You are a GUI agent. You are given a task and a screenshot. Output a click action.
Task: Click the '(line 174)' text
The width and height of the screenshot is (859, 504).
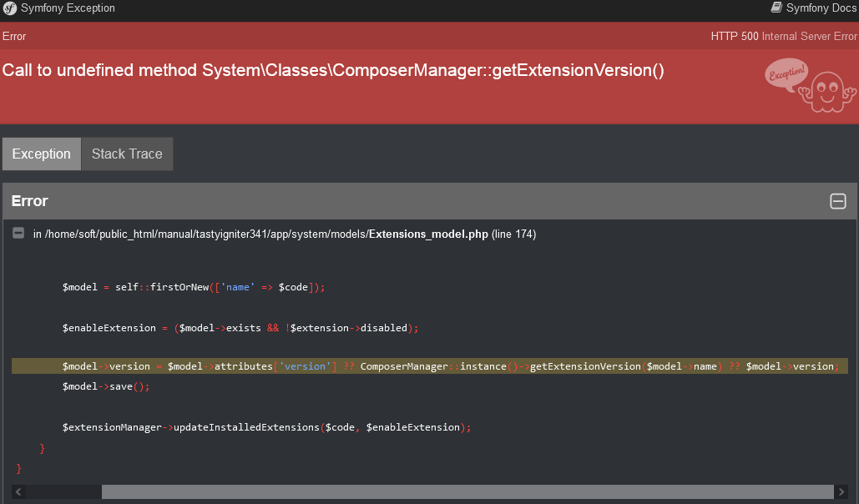(x=514, y=234)
